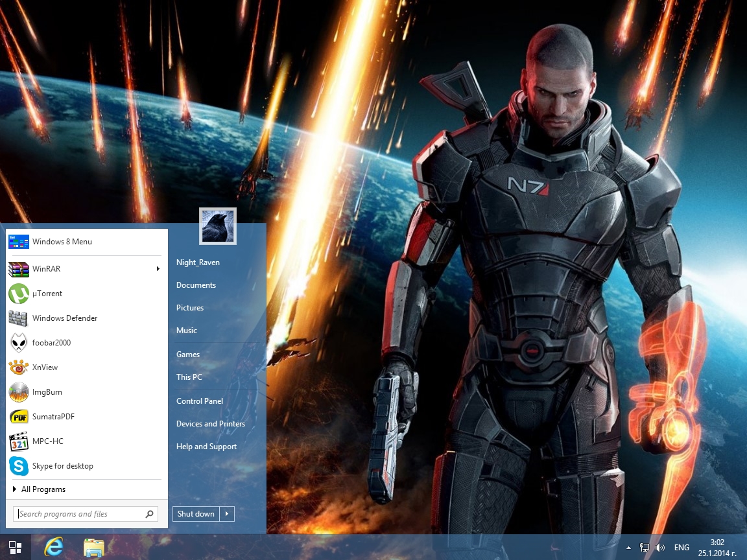Open Control Panel
Screen dimensions: 747x560
[x=200, y=401]
